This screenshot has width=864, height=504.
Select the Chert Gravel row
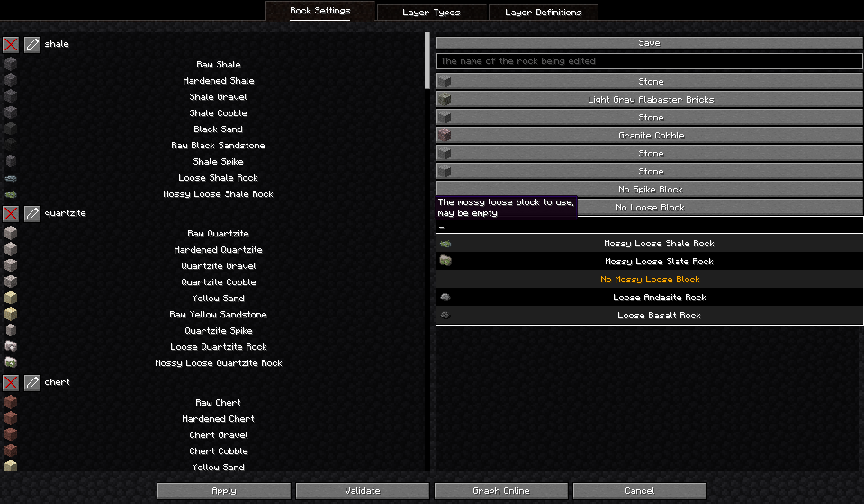coord(219,435)
